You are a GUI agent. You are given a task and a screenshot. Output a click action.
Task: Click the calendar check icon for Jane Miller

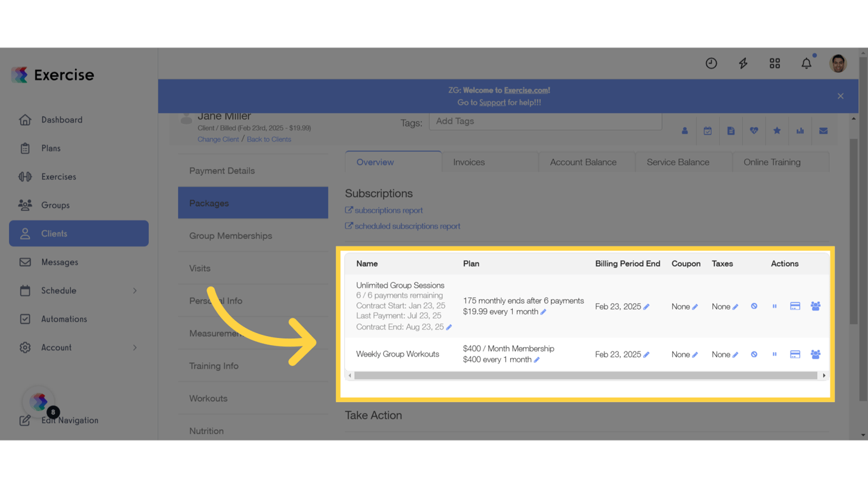click(708, 131)
